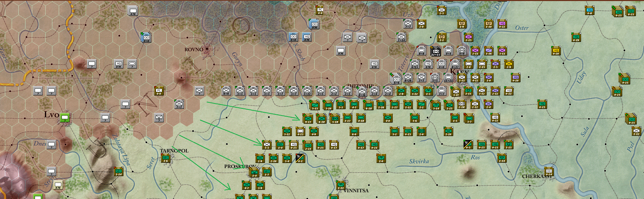Screen dimensions: 644x199
Task: Click the white HQ counter labeled 0-11
Action: click(x=509, y=91)
